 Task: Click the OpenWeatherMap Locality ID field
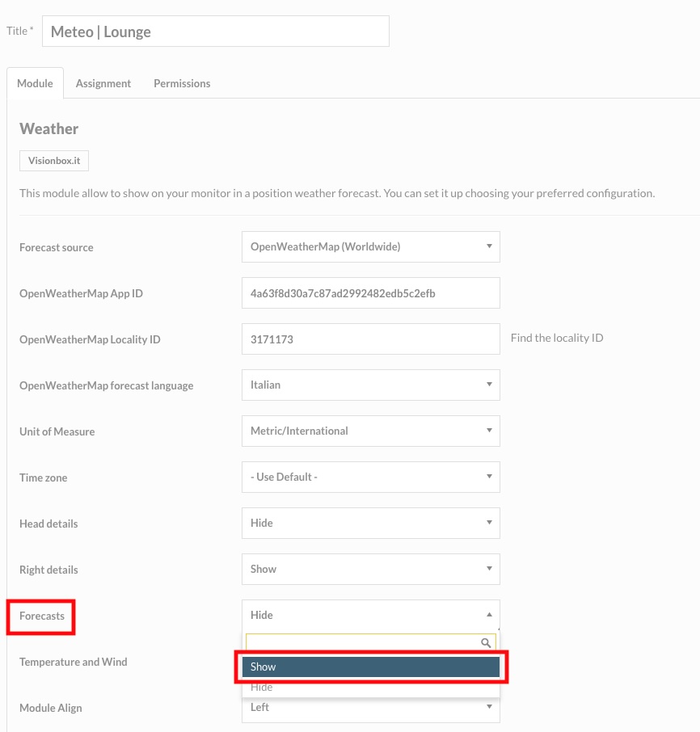tap(371, 339)
